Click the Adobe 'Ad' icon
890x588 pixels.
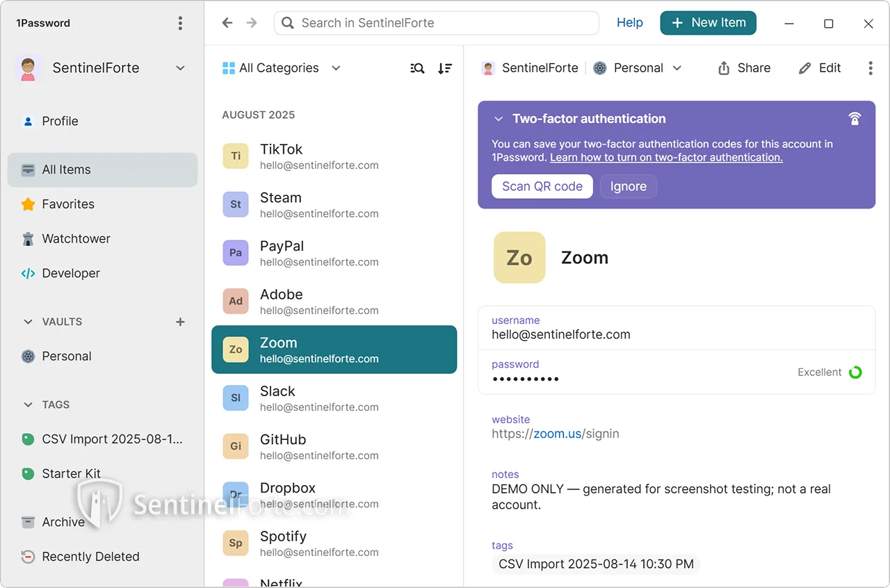point(236,301)
